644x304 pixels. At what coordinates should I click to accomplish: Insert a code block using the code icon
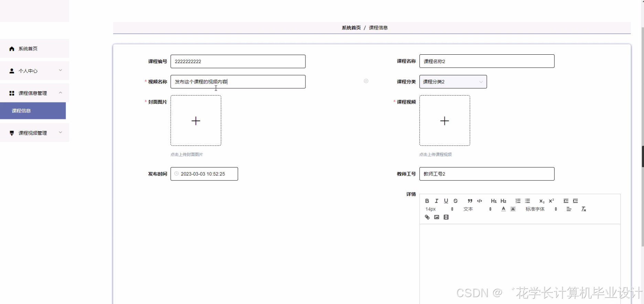pyautogui.click(x=480, y=201)
